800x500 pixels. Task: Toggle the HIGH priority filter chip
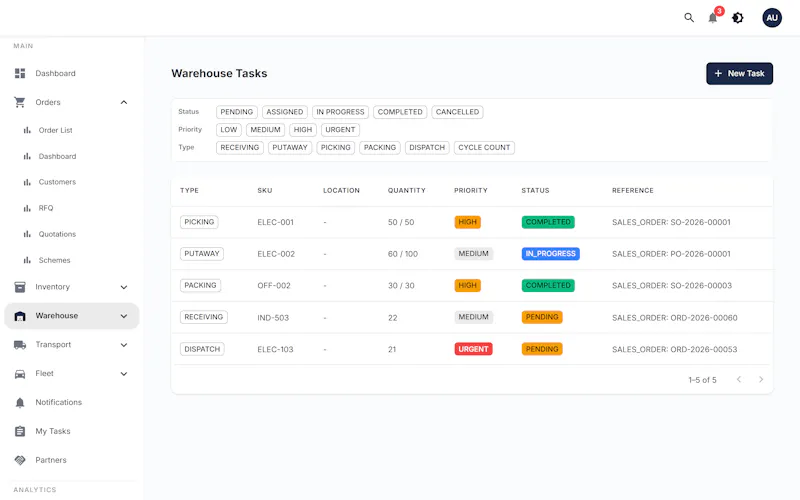[303, 130]
